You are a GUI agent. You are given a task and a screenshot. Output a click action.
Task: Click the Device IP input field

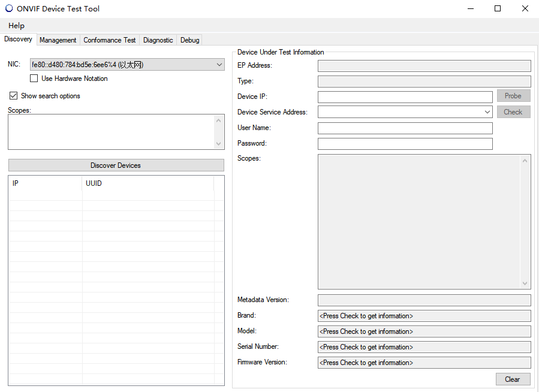(405, 97)
